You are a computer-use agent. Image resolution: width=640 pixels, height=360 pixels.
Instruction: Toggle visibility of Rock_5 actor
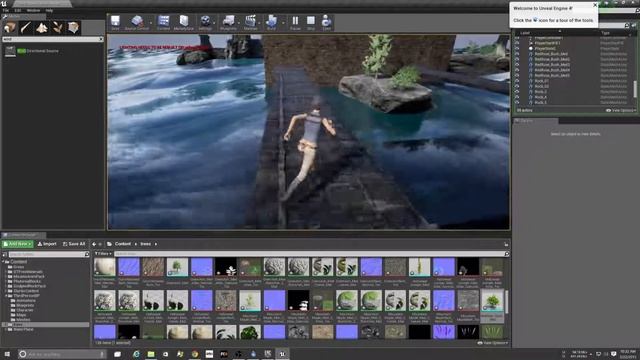[517, 102]
